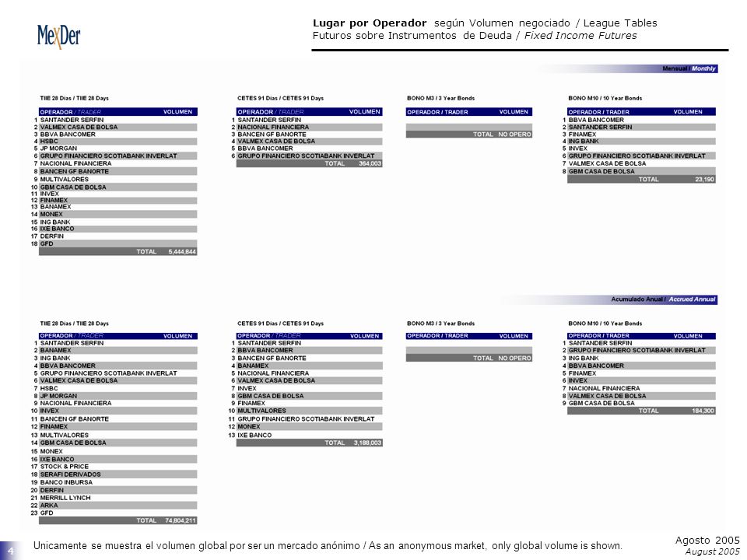Select 'STOCK & PRICE' row
747x560 pixels.
point(117,467)
